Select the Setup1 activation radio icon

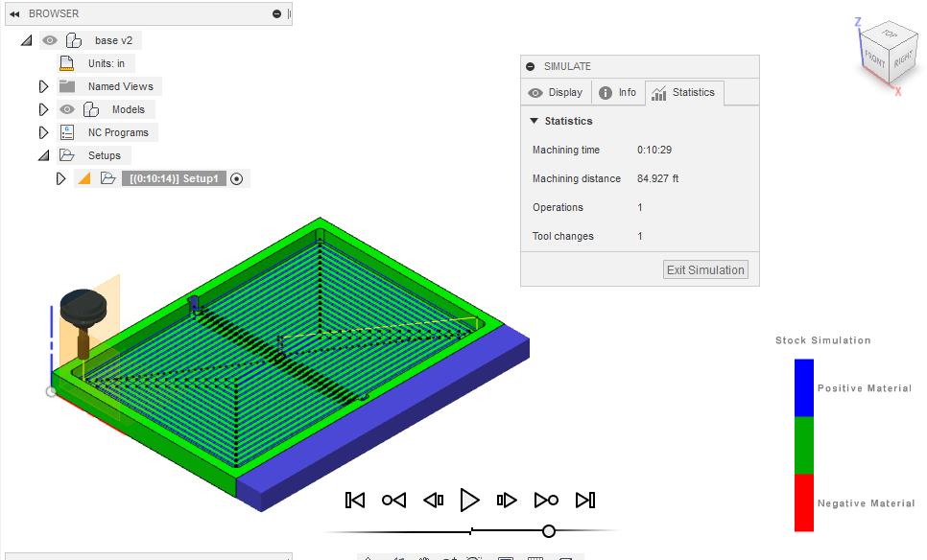237,178
